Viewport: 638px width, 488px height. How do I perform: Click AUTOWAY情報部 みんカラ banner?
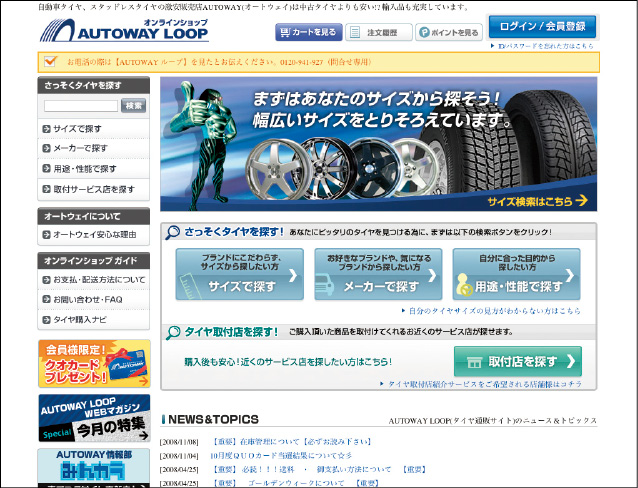94,468
